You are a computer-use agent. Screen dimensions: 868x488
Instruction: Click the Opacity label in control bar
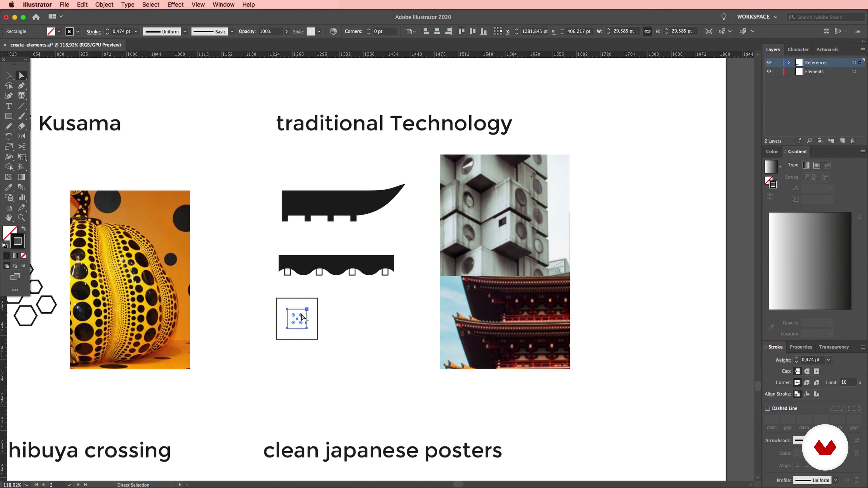click(247, 32)
